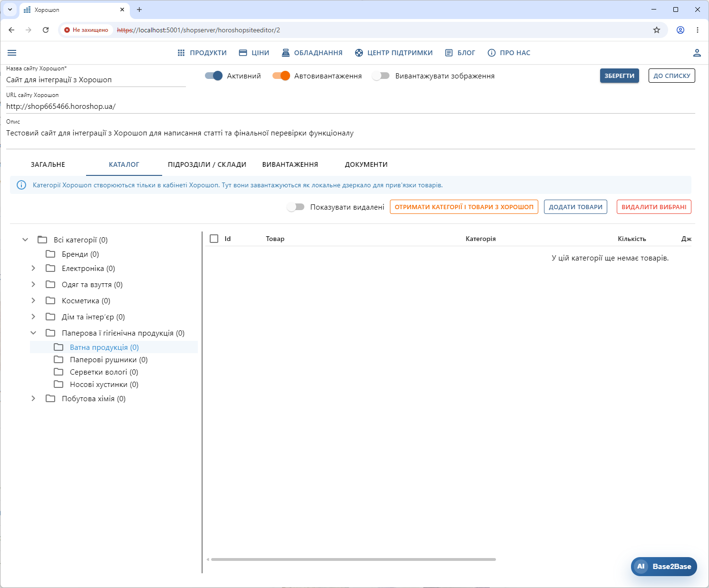
Task: Click the Товар column header
Action: point(275,239)
